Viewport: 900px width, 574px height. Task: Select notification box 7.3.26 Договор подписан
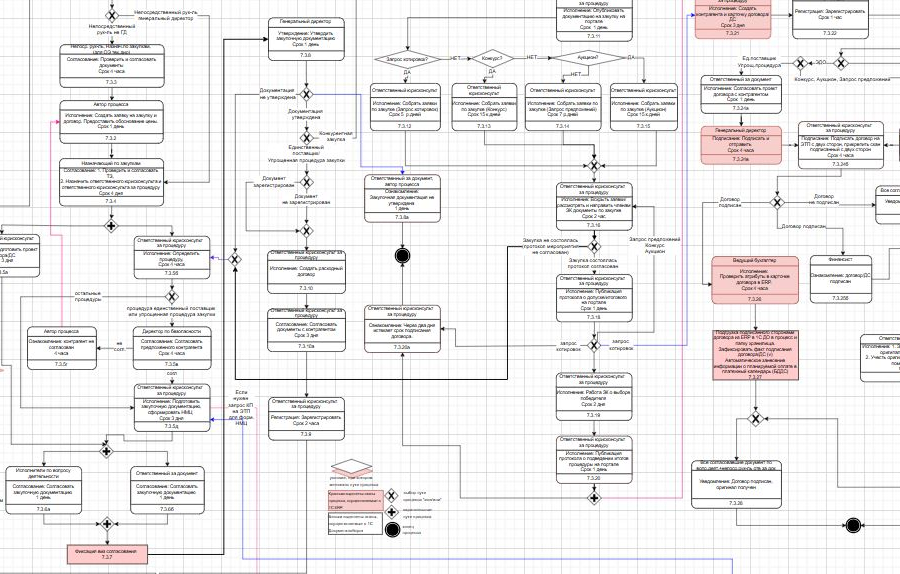click(736, 485)
